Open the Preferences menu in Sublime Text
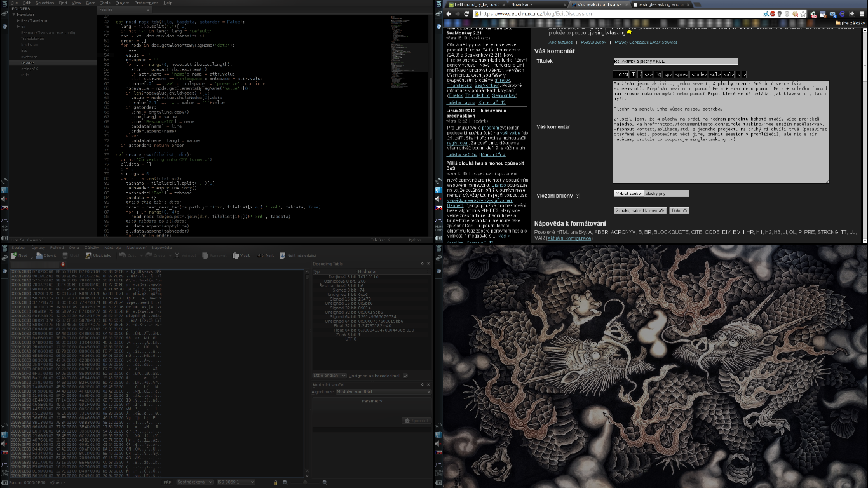This screenshot has width=868, height=488. pos(146,3)
